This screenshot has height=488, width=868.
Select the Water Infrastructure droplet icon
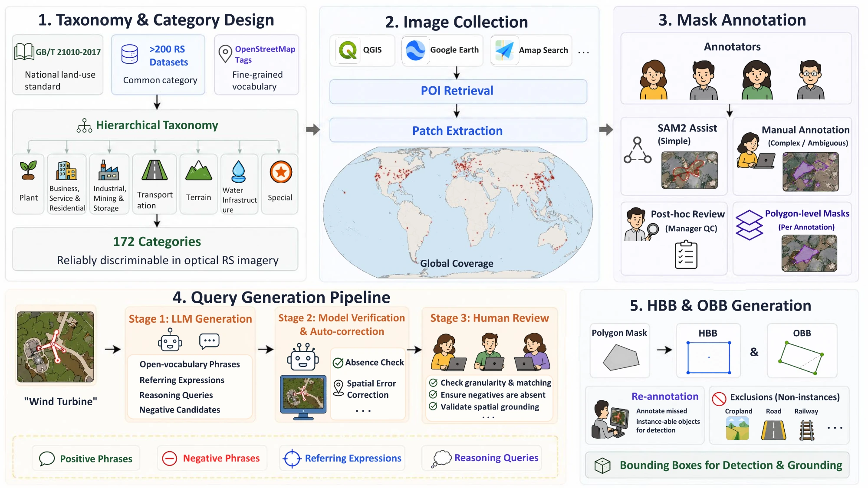238,172
